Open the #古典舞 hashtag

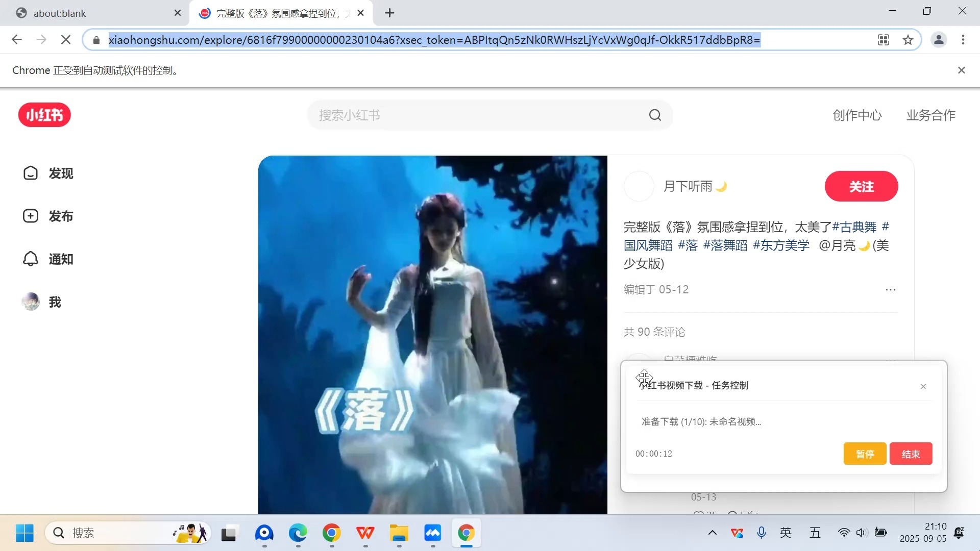[854, 227]
